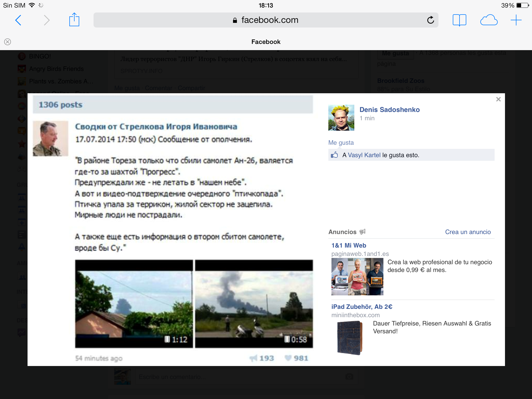Close the photo viewer overlay
This screenshot has width=532, height=399.
(498, 99)
